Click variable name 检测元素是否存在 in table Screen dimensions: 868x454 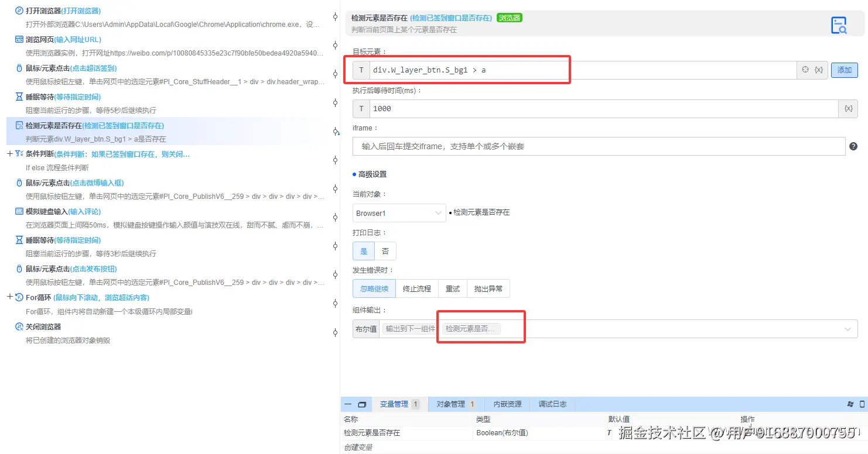point(372,433)
